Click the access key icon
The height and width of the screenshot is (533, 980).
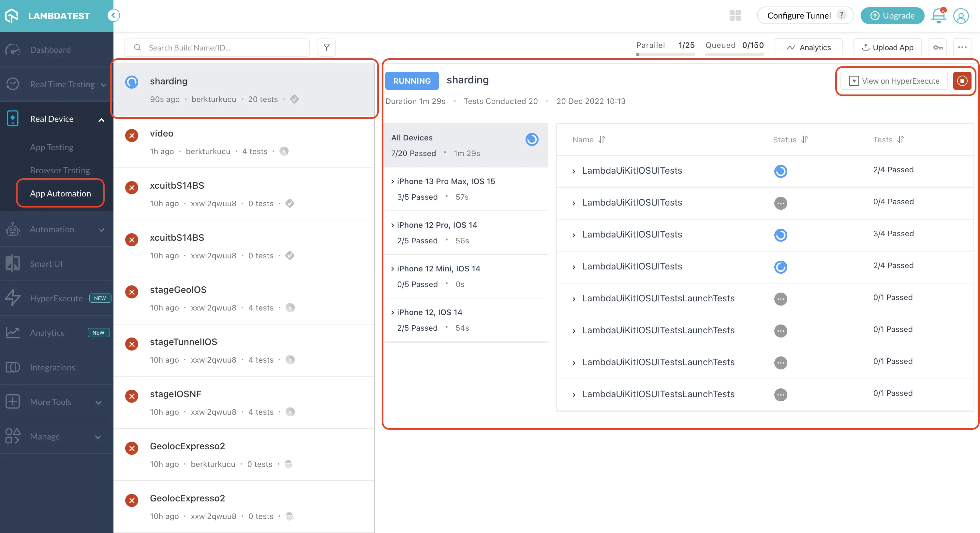(x=938, y=48)
